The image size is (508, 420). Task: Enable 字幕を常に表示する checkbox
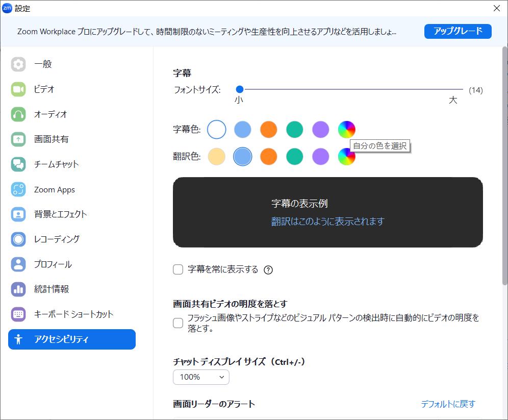tap(178, 269)
